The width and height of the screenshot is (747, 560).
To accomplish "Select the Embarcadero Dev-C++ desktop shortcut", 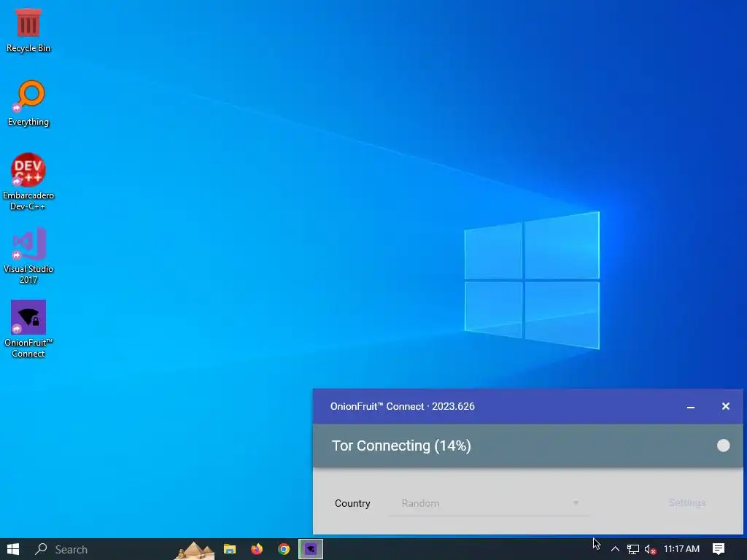I will [x=28, y=182].
